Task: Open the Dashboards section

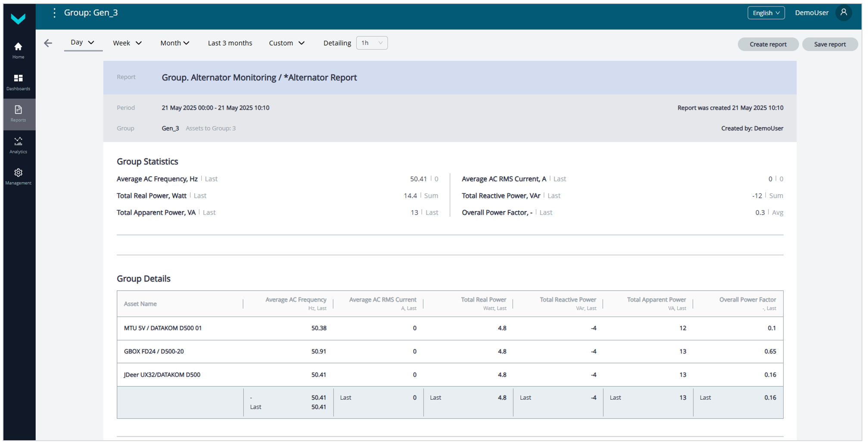Action: tap(18, 82)
